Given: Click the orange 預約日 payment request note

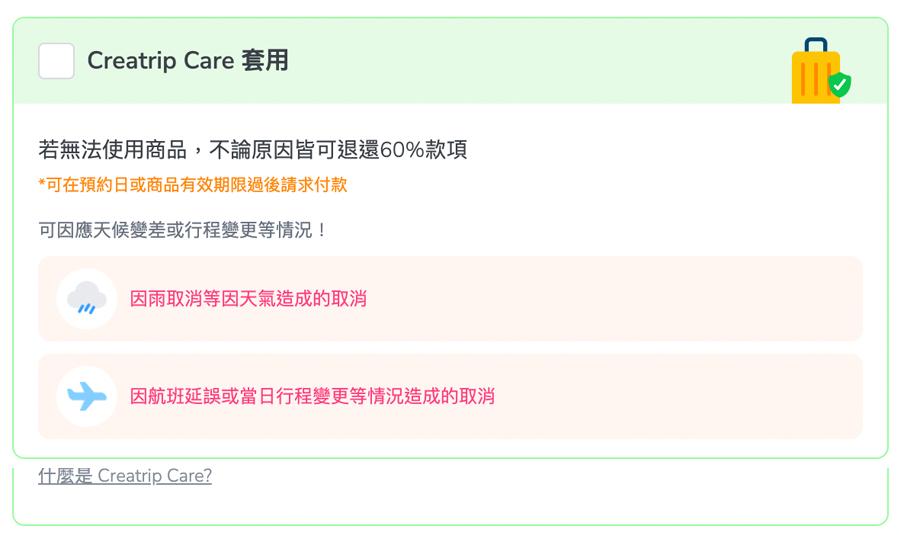Looking at the screenshot, I should pos(193,185).
